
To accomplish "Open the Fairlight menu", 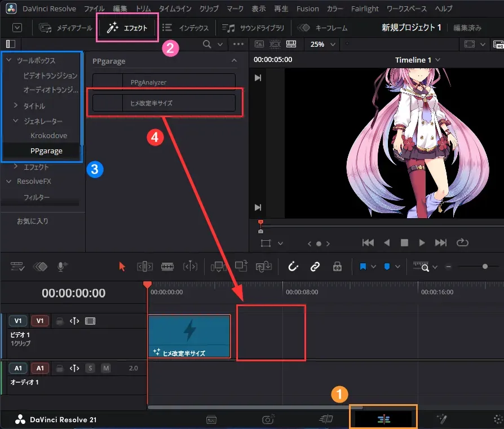I will coord(365,8).
